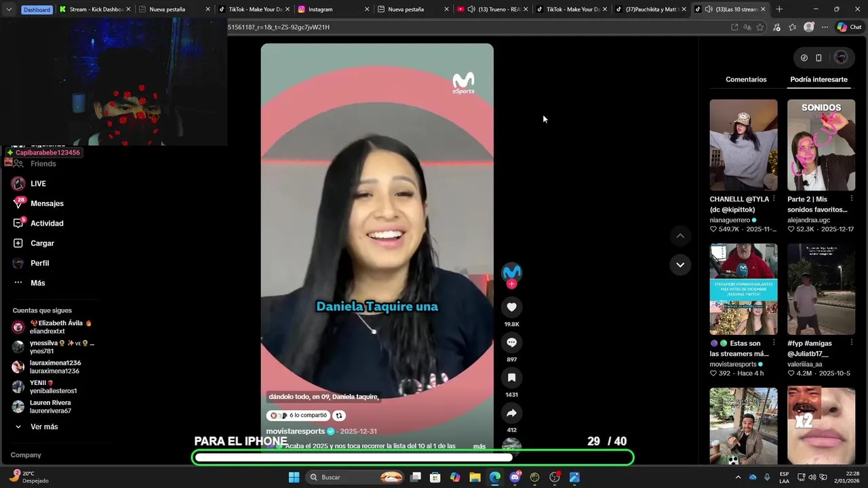868x488 pixels.
Task: Open the get-app phone icon
Action: (818, 58)
